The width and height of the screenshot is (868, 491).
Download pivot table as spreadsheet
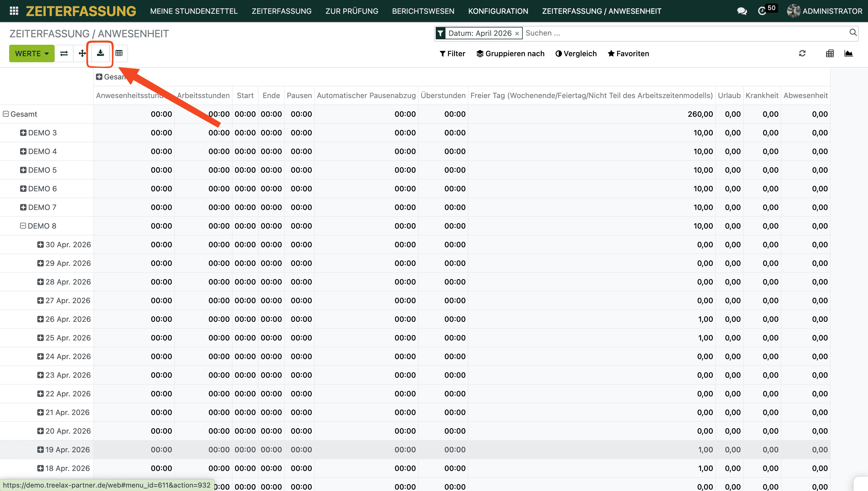pyautogui.click(x=100, y=53)
